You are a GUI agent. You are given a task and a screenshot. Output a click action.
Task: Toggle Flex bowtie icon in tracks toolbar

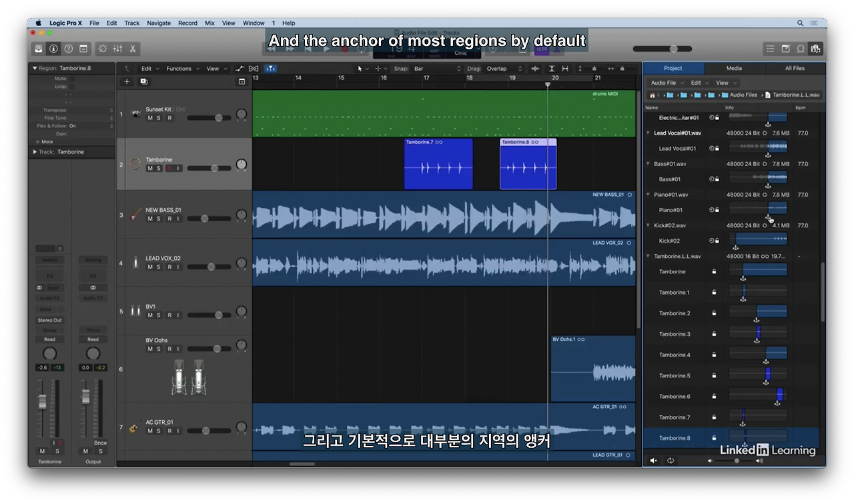point(254,69)
